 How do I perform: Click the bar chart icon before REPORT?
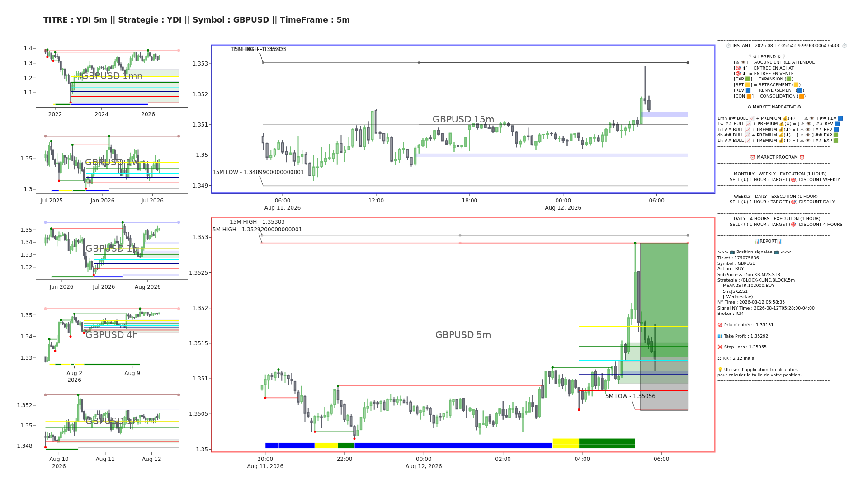(757, 241)
